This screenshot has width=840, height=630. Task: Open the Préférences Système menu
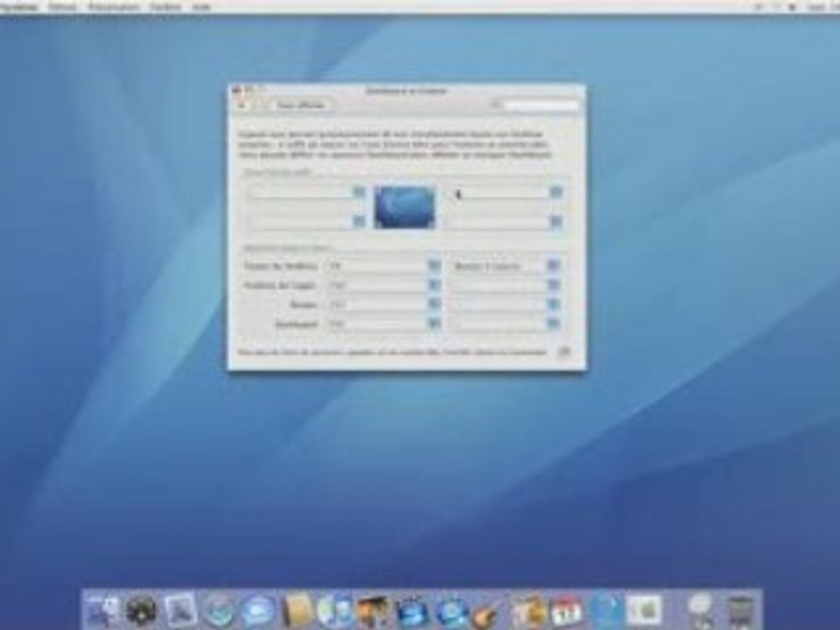[19, 6]
